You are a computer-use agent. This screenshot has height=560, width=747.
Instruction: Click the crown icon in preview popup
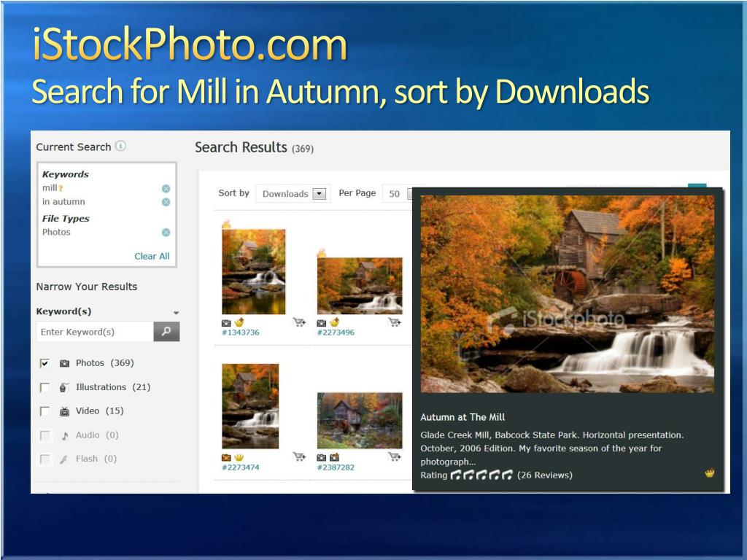click(709, 473)
